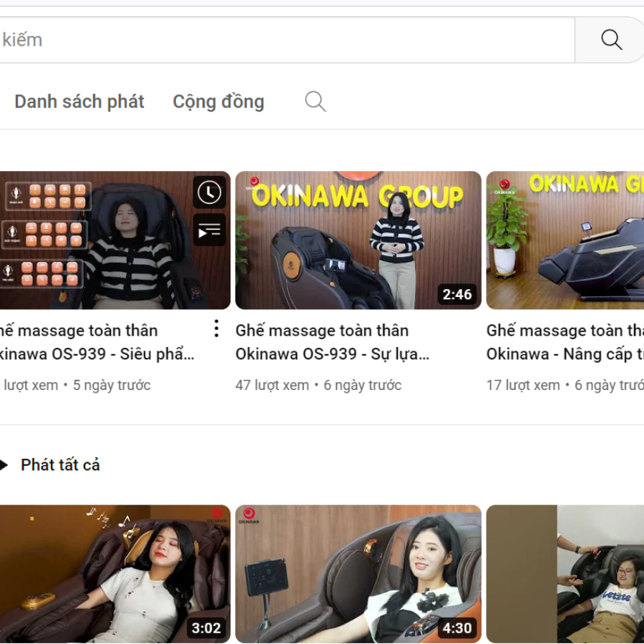This screenshot has height=644, width=644.
Task: Open three-dot menu for first OS-939 video
Action: 216,329
